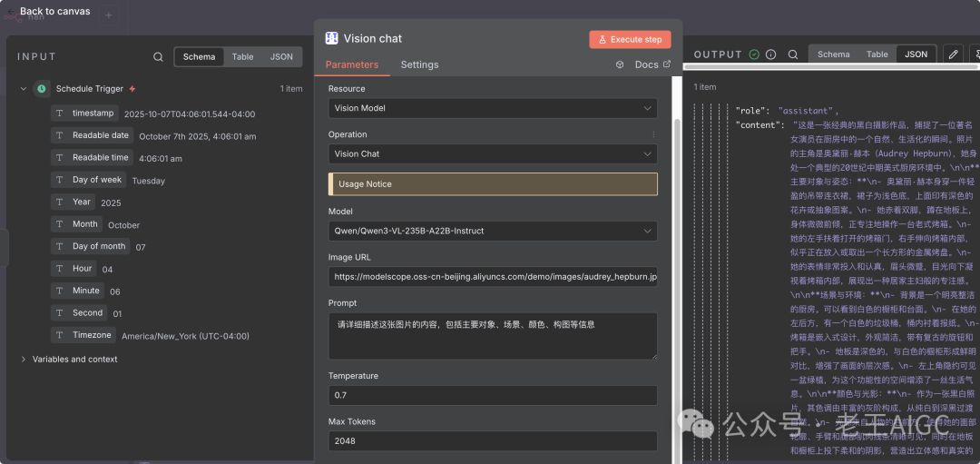Select the Minute field pill

[x=77, y=291]
